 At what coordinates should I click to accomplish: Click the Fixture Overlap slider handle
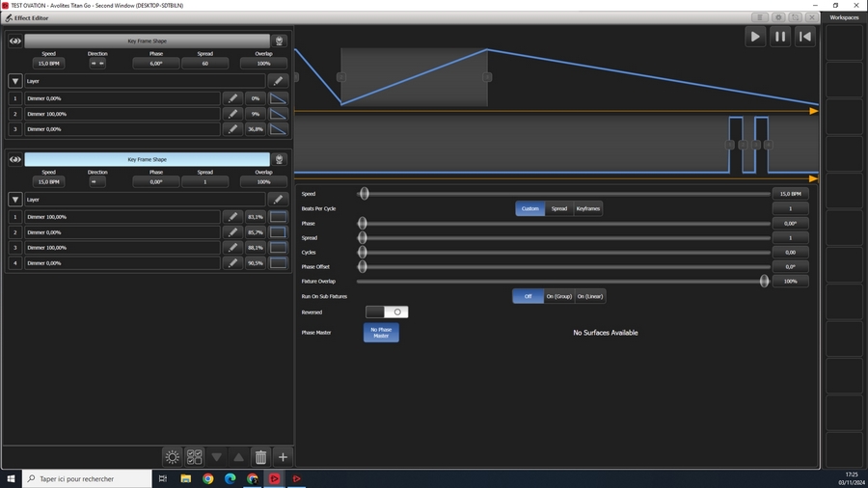pyautogui.click(x=764, y=281)
